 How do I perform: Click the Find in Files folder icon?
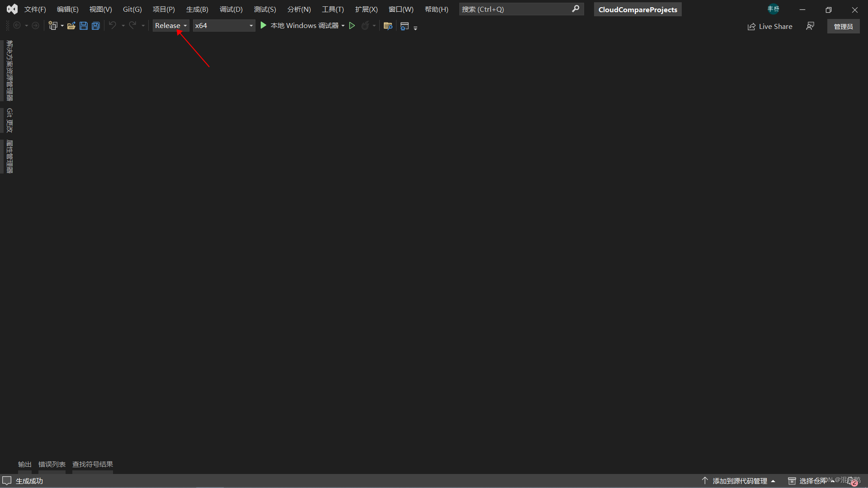(388, 26)
